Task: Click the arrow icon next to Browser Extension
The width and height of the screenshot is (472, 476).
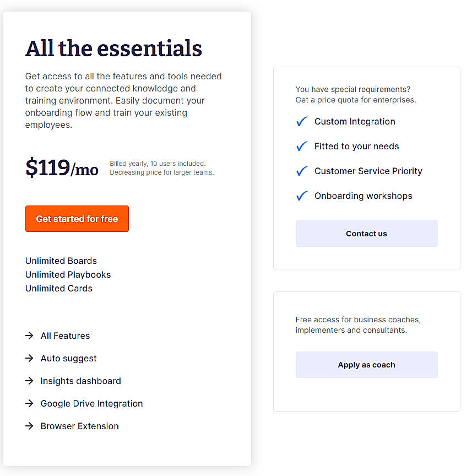Action: tap(29, 426)
